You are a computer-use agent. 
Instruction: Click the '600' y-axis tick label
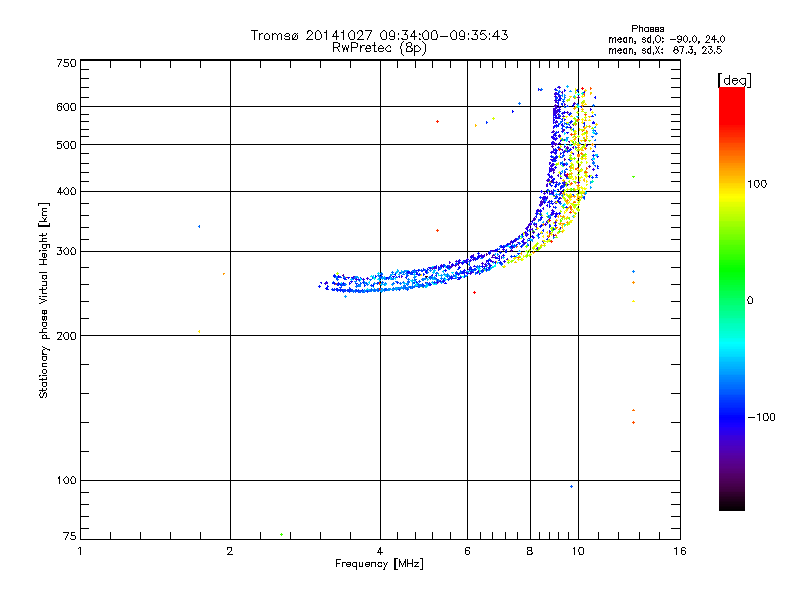point(66,107)
